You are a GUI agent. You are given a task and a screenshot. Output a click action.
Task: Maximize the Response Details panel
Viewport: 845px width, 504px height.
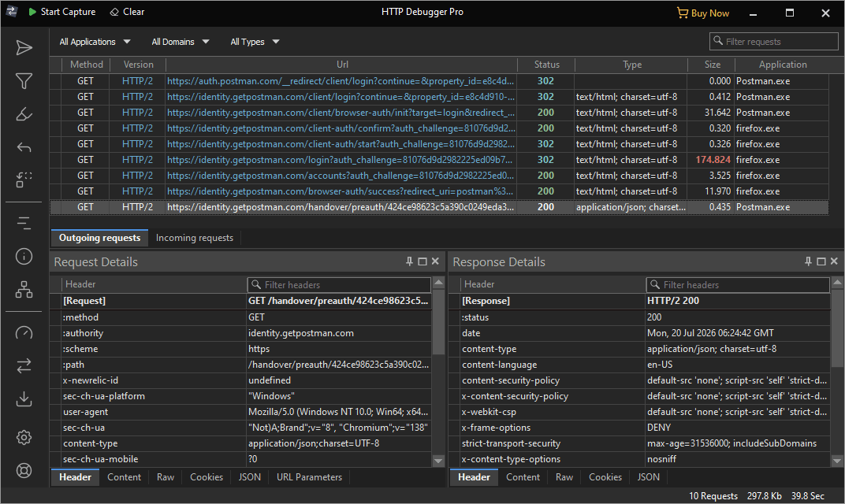(821, 261)
